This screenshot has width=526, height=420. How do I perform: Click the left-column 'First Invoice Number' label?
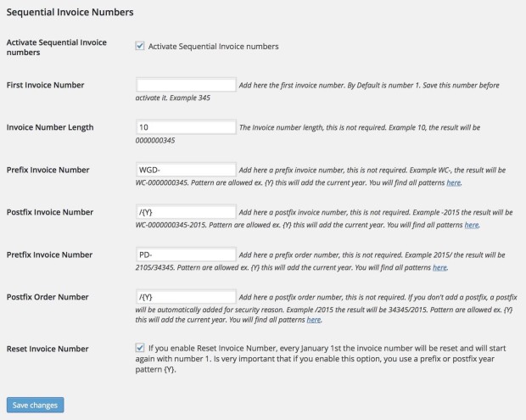(x=45, y=85)
